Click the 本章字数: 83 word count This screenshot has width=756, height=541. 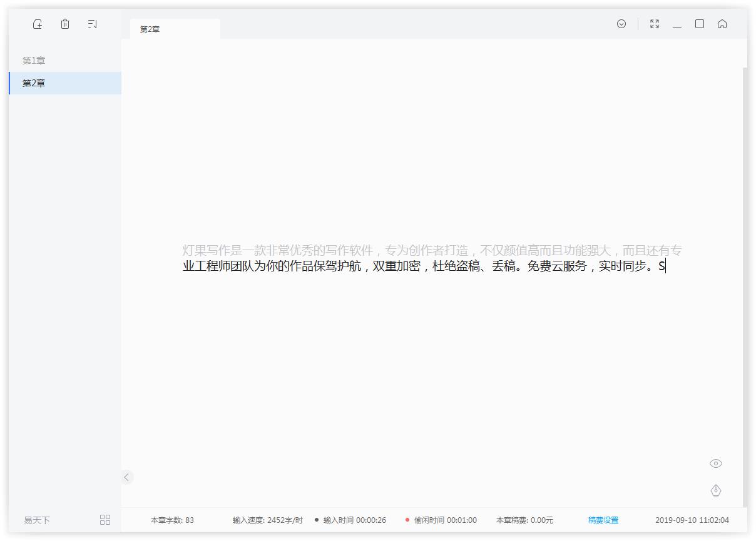[x=173, y=520]
